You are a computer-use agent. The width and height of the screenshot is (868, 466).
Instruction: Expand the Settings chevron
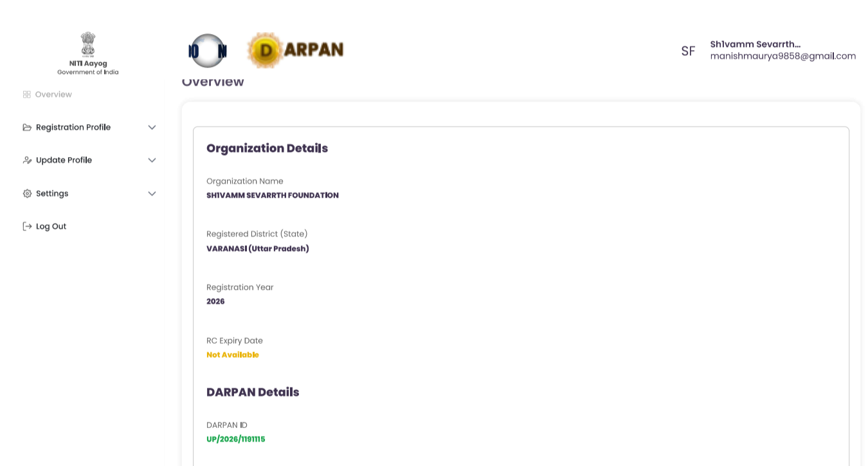pos(152,194)
